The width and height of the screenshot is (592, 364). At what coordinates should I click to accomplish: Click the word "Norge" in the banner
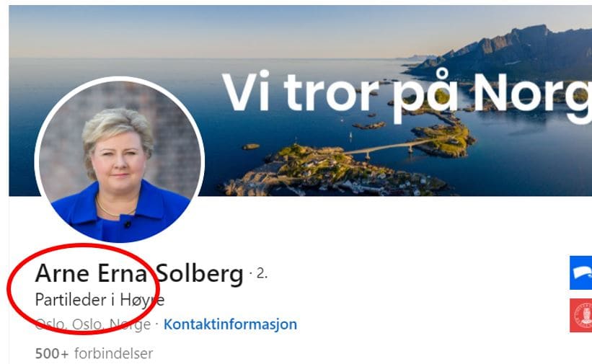point(532,97)
